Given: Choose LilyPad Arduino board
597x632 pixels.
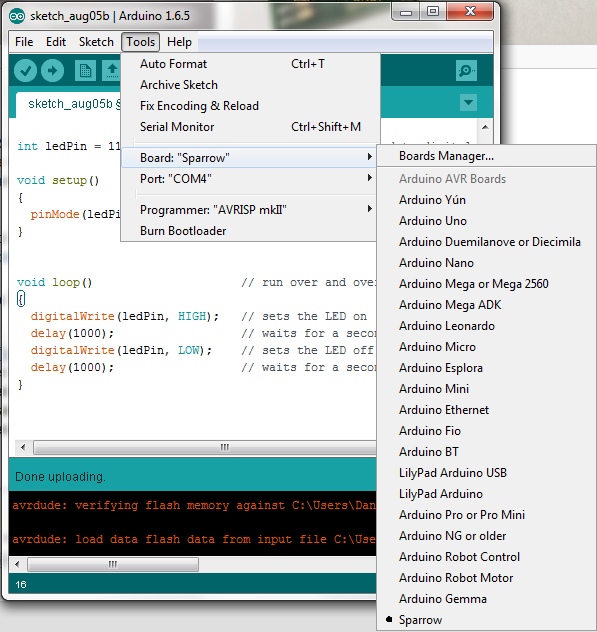Looking at the screenshot, I should click(x=487, y=494).
